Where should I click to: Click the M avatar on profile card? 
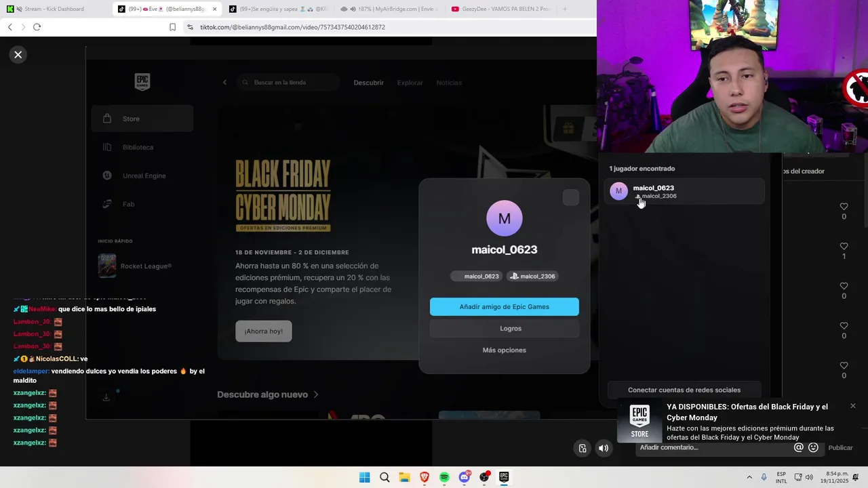coord(505,218)
